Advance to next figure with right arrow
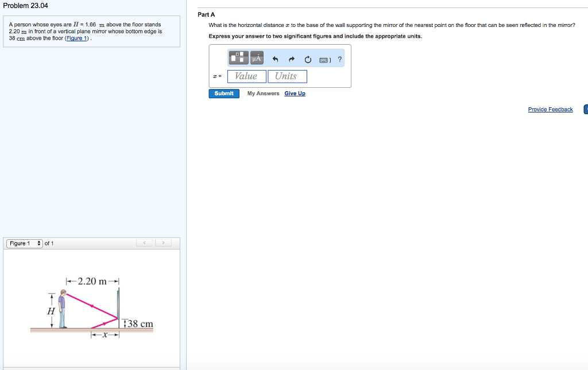 [x=163, y=243]
